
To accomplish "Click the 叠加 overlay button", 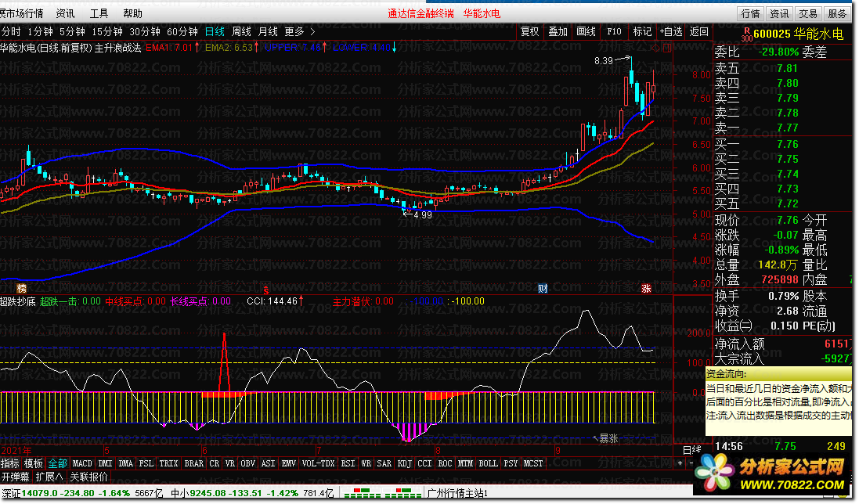I will pos(558,32).
